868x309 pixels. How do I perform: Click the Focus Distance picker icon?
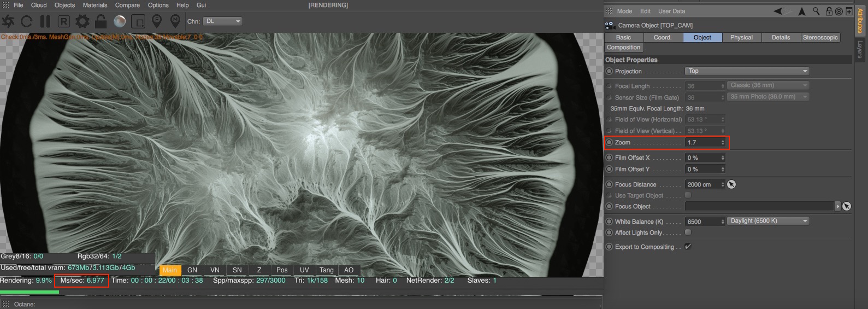click(x=731, y=184)
